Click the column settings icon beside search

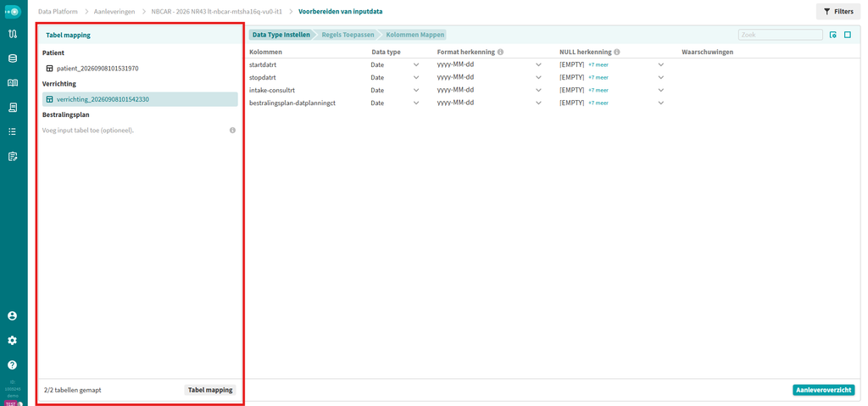tap(833, 35)
